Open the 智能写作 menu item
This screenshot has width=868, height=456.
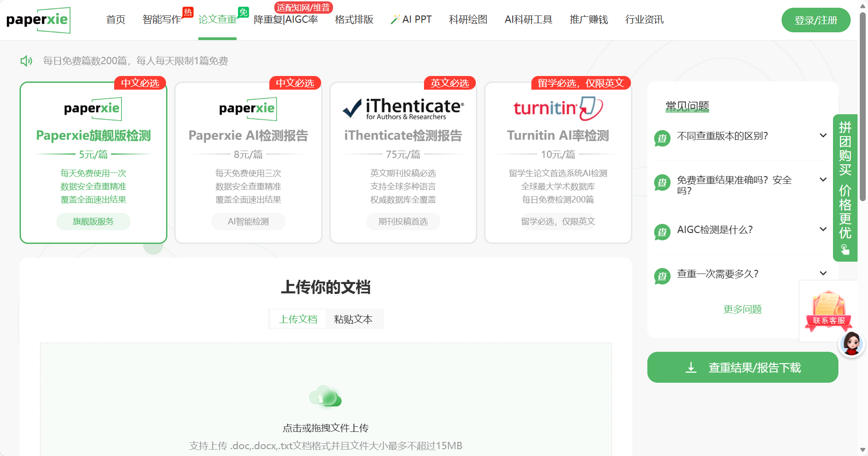(161, 20)
